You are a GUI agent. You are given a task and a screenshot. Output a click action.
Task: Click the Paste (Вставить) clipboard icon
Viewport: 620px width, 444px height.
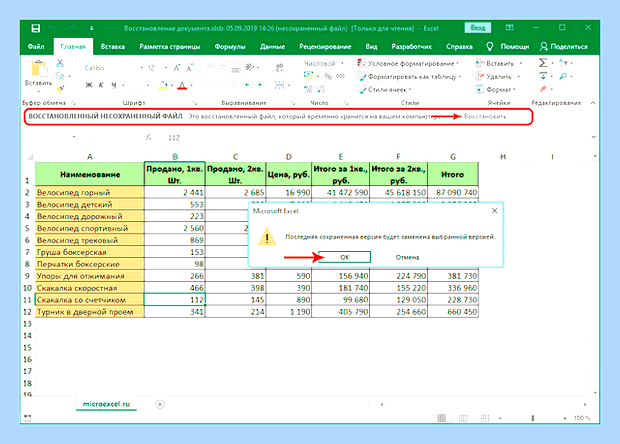(x=39, y=69)
